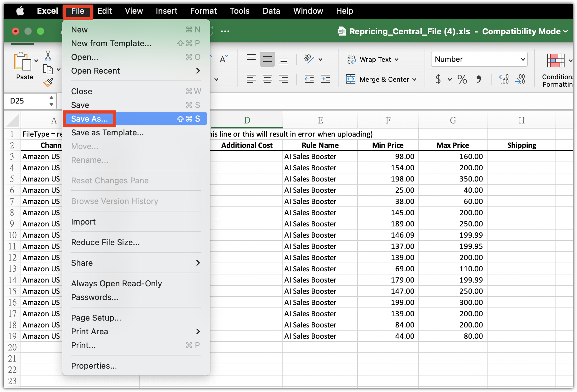This screenshot has width=577, height=392.
Task: Choose Import menu item
Action: (x=136, y=222)
